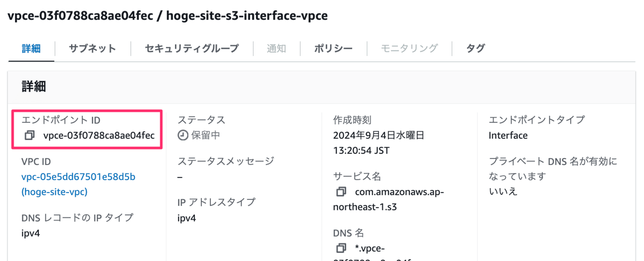
Task: Click the いいえ private DNS value
Action: point(503,191)
